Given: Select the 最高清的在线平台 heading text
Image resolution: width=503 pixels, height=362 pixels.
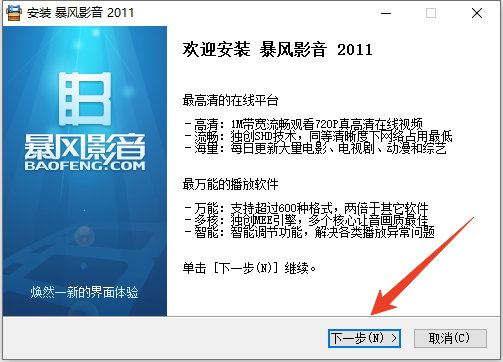Looking at the screenshot, I should [230, 100].
